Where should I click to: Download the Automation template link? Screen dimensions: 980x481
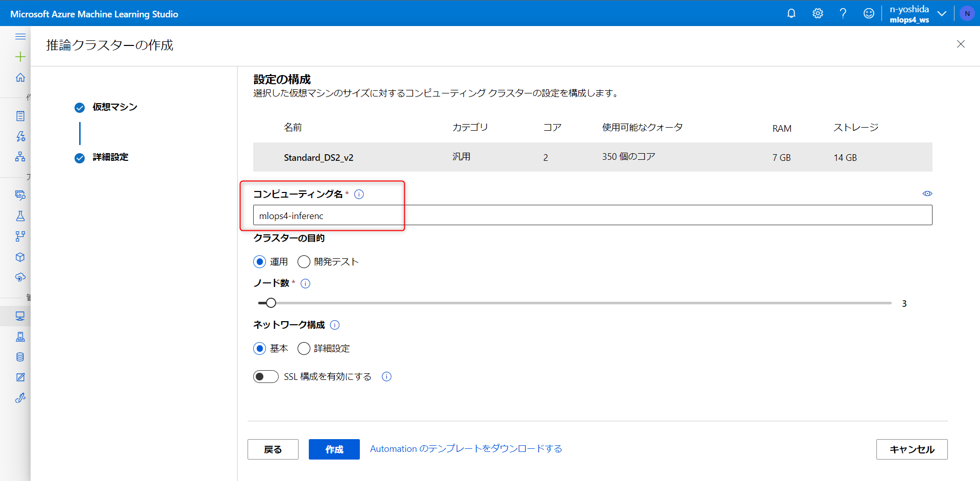[x=466, y=449]
